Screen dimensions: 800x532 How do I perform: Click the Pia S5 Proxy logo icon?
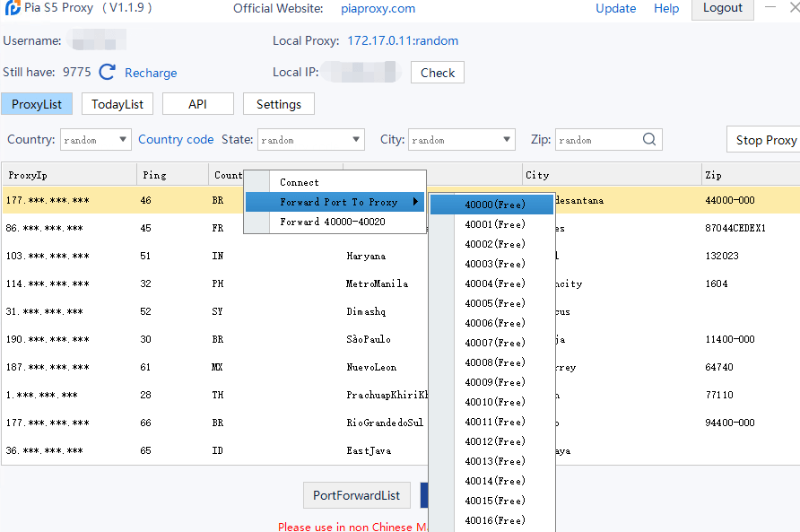click(x=12, y=8)
